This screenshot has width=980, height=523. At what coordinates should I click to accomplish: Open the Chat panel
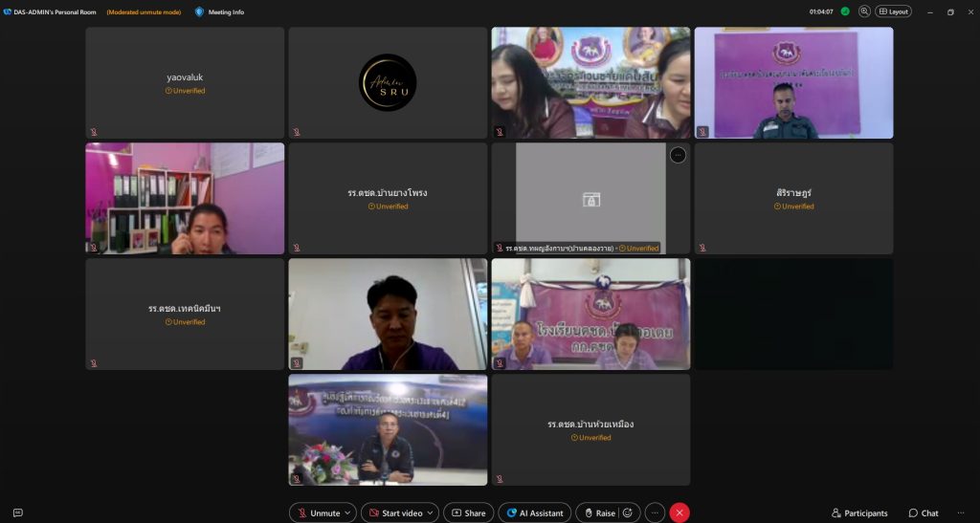coord(924,513)
